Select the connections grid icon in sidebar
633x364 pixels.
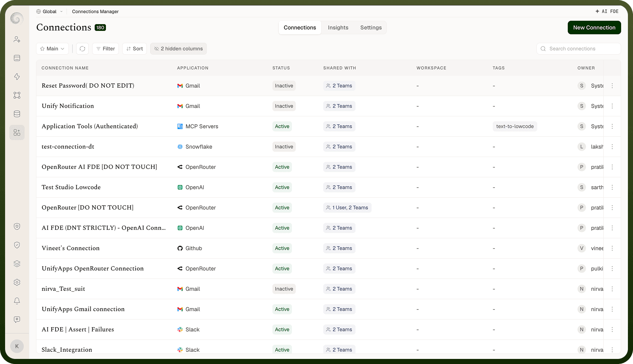17,132
